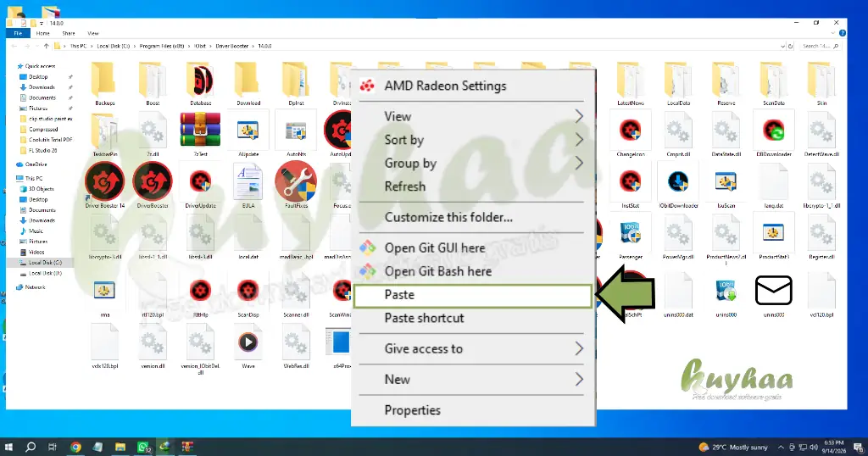Select the ProductStat3 executable icon
Image resolution: width=868 pixels, height=456 pixels.
tap(773, 232)
